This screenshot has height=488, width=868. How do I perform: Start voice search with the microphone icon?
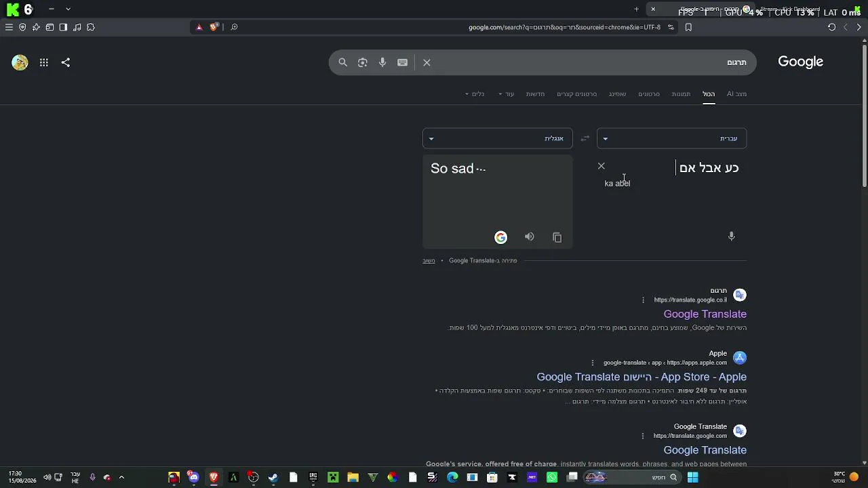click(382, 62)
